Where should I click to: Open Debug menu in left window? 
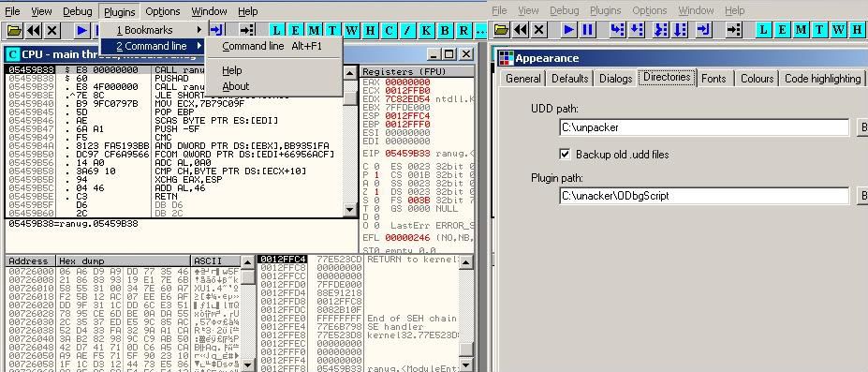click(x=78, y=11)
